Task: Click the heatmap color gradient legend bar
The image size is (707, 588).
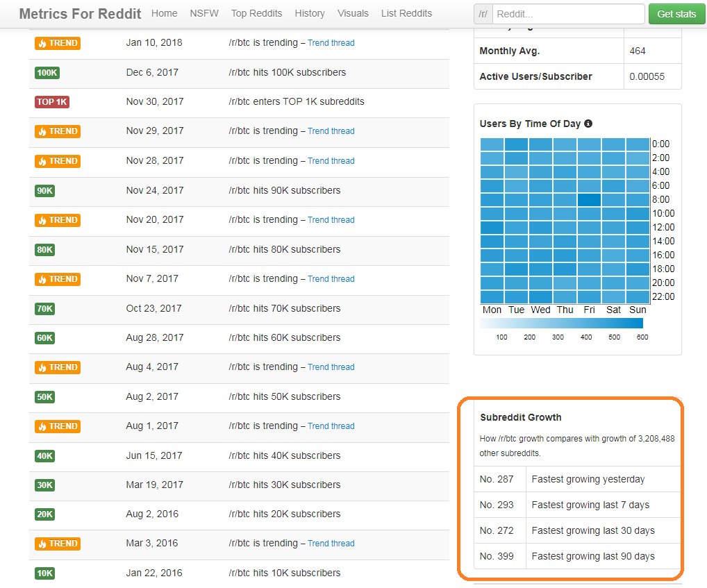Action: click(x=561, y=323)
